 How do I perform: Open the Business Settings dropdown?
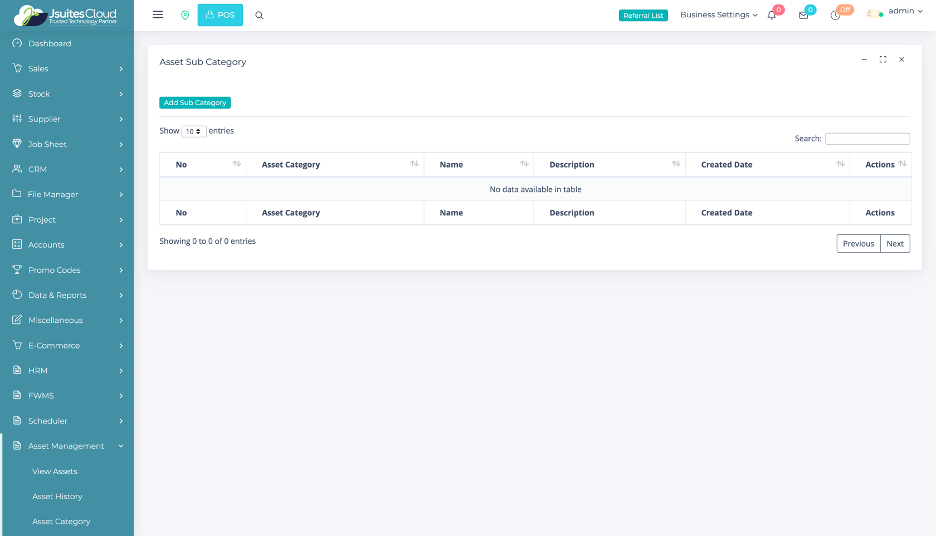[718, 15]
